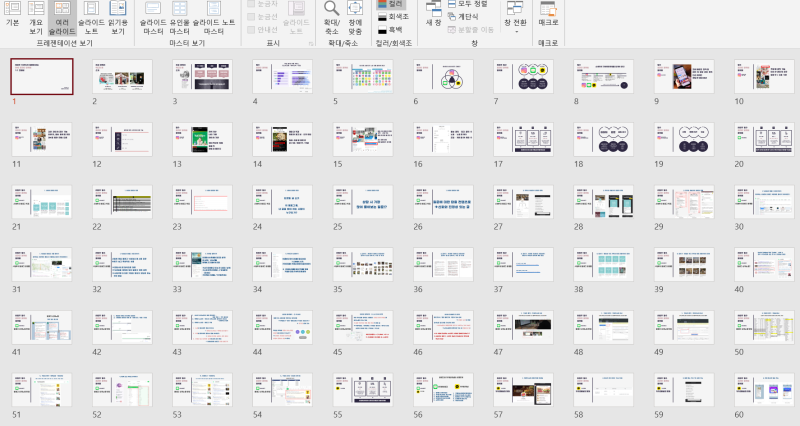Image resolution: width=800 pixels, height=426 pixels.
Task: Select slide 3 thumbnail
Action: 203,76
